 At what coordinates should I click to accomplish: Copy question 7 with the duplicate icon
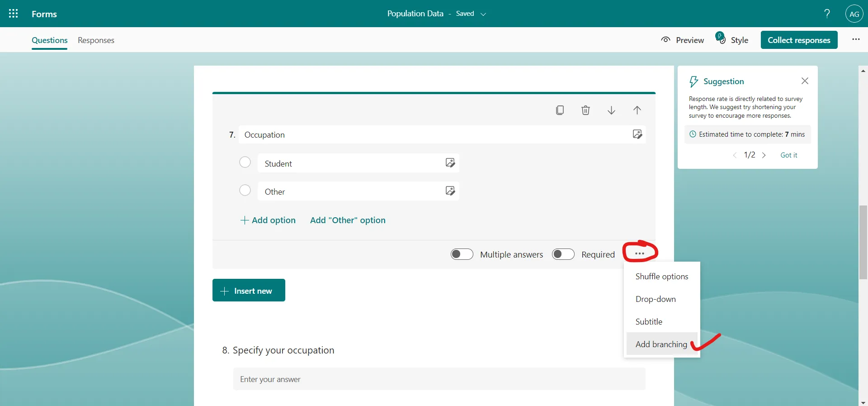[x=560, y=110]
